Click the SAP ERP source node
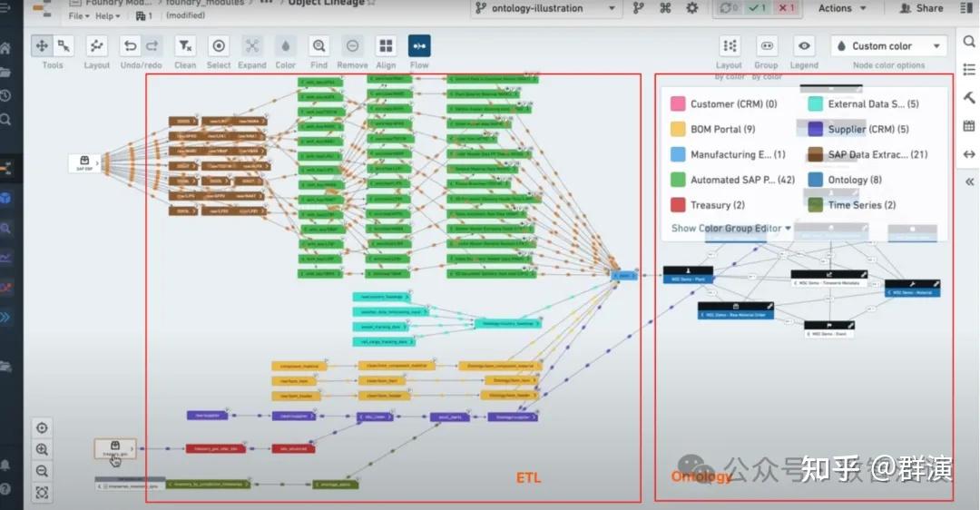Viewport: 980px width, 510px height. pos(84,163)
